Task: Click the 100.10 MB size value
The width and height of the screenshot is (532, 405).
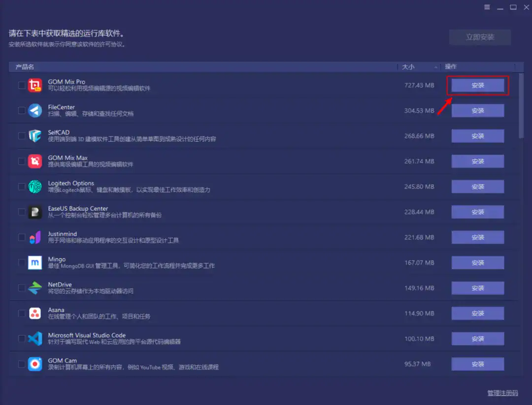Action: point(419,339)
